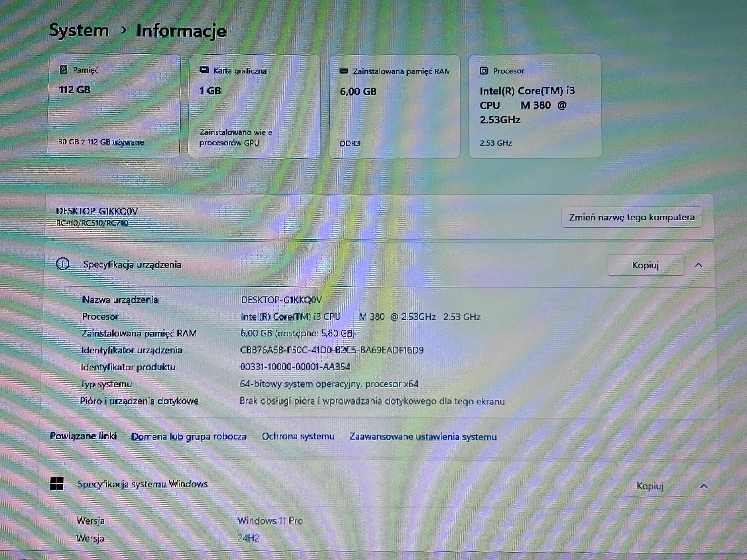Open the Pamięć 112 GB storage card
This screenshot has width=747, height=560.
click(114, 106)
